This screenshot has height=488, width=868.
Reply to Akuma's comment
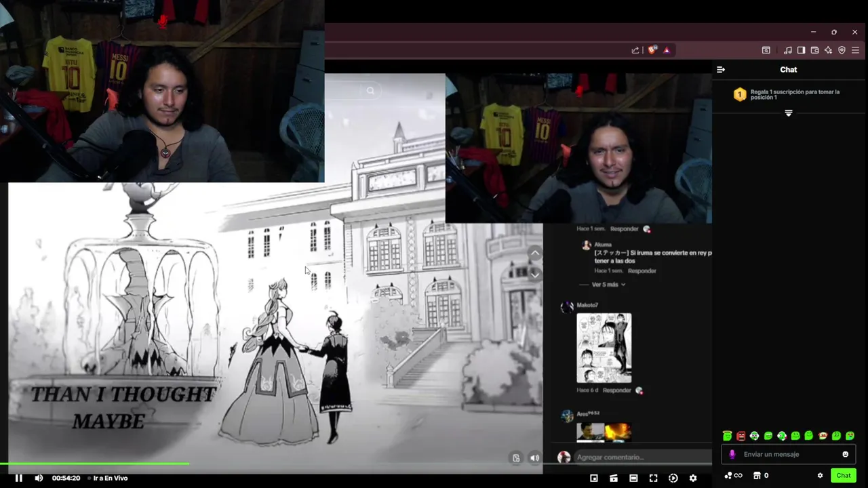click(642, 271)
